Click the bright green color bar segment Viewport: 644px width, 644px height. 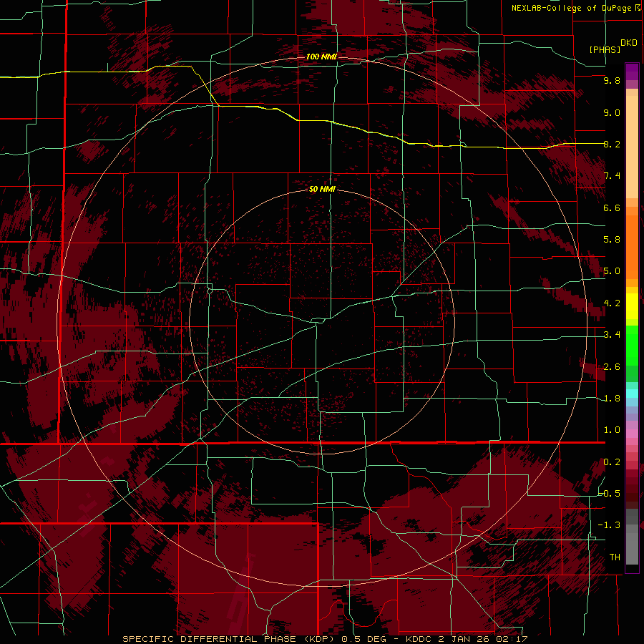pos(632,344)
